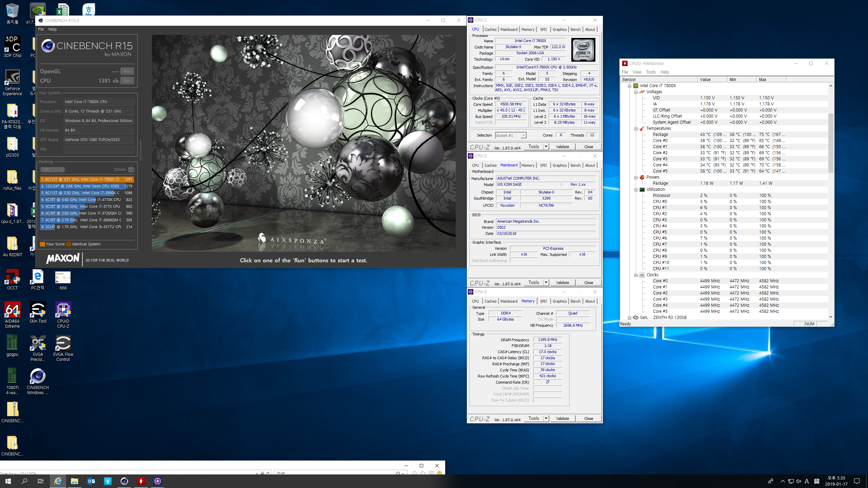Open the gpgpu desktop icon
This screenshot has width=868, height=488.
12,346
